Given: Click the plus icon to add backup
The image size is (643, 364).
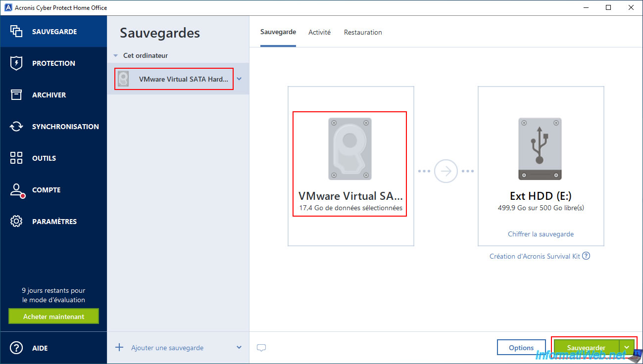Looking at the screenshot, I should tap(119, 347).
